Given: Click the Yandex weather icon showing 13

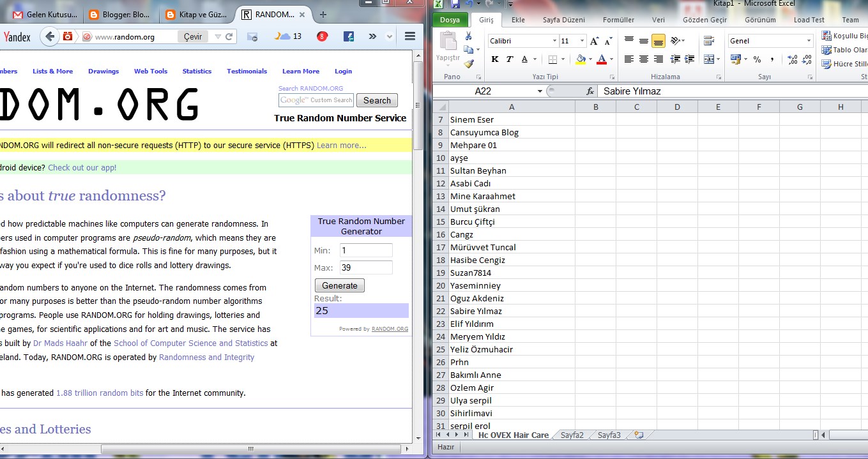Looking at the screenshot, I should [x=288, y=36].
